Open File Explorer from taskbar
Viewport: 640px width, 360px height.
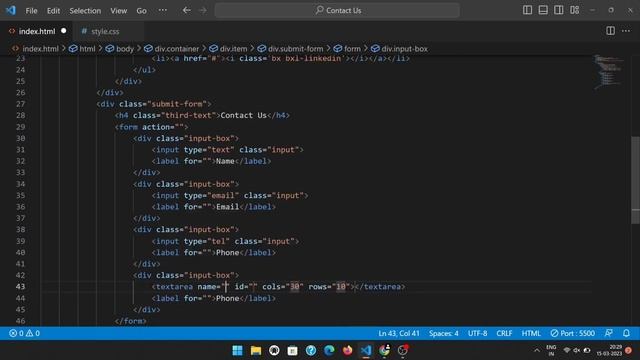pos(256,350)
